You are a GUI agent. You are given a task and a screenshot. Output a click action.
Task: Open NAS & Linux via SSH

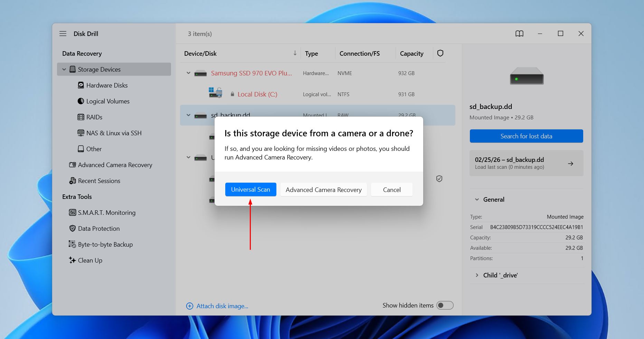tap(114, 133)
